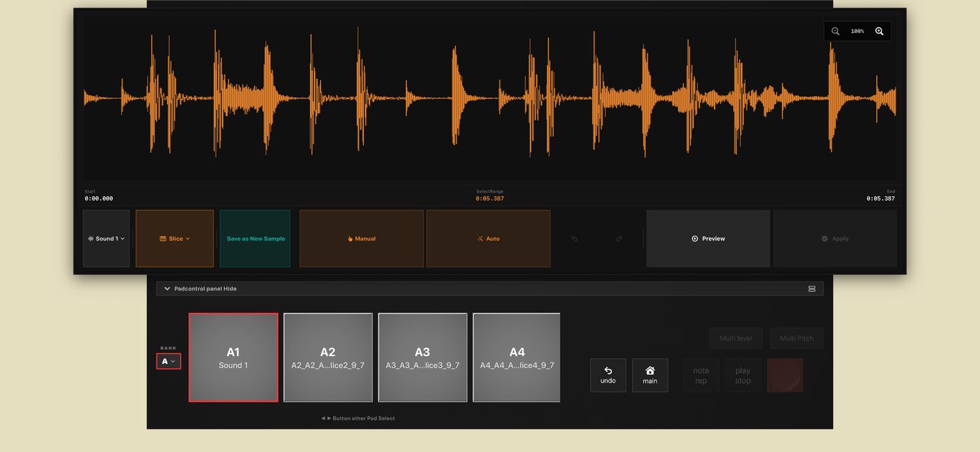This screenshot has width=980, height=452.
Task: Toggle Multi Pitch mode
Action: pyautogui.click(x=797, y=338)
